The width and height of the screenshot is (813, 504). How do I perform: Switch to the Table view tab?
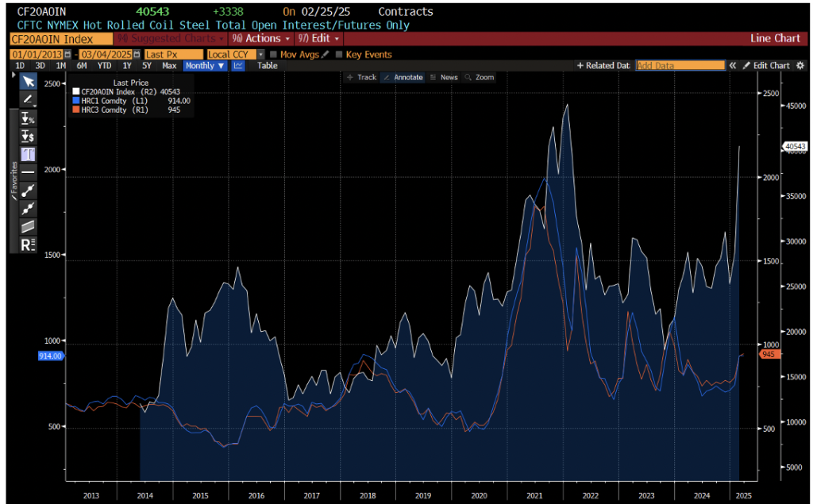click(x=268, y=66)
